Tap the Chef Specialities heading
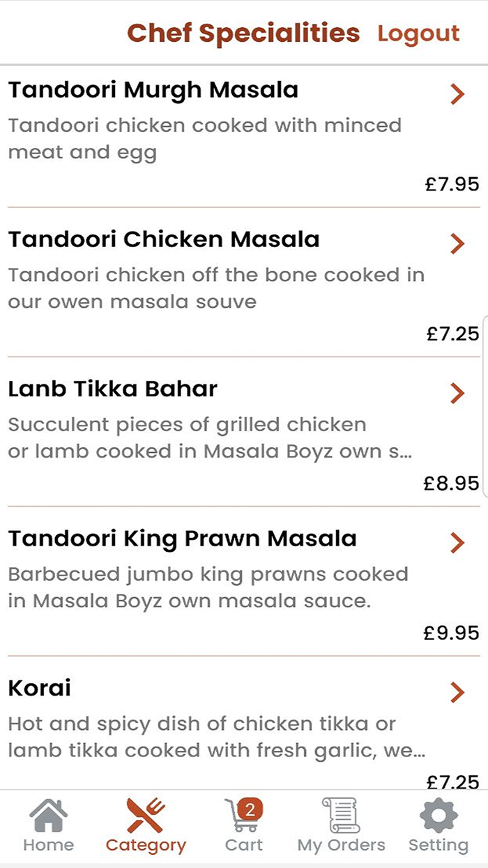The height and width of the screenshot is (868, 488). click(x=243, y=32)
